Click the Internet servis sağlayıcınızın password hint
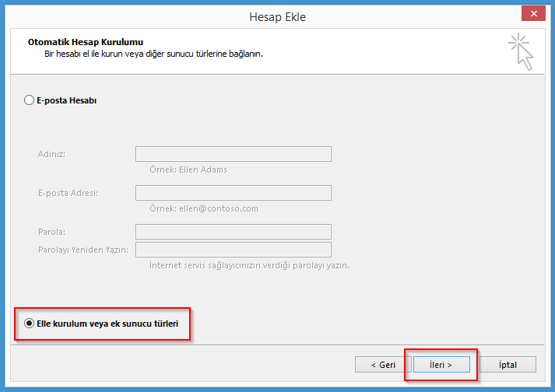 pyautogui.click(x=249, y=265)
